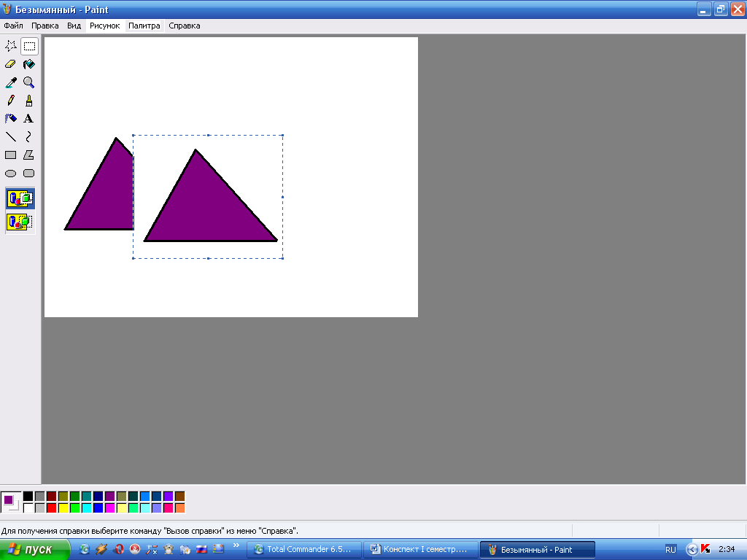Select the Brush tool
This screenshot has height=560, width=747.
29,101
